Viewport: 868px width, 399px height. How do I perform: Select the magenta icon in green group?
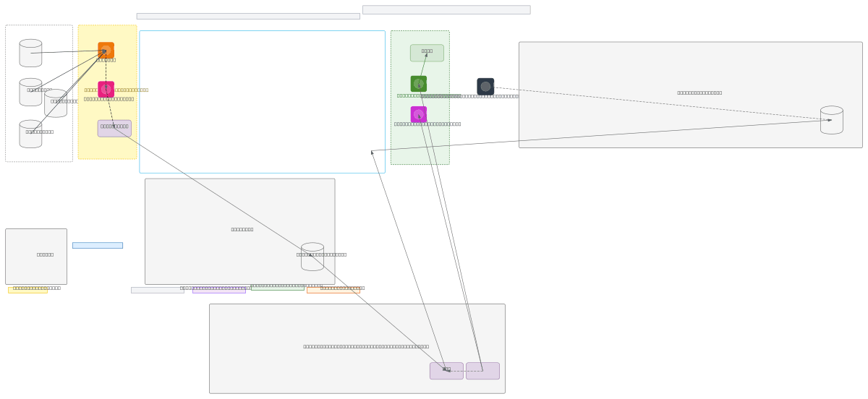tap(418, 114)
